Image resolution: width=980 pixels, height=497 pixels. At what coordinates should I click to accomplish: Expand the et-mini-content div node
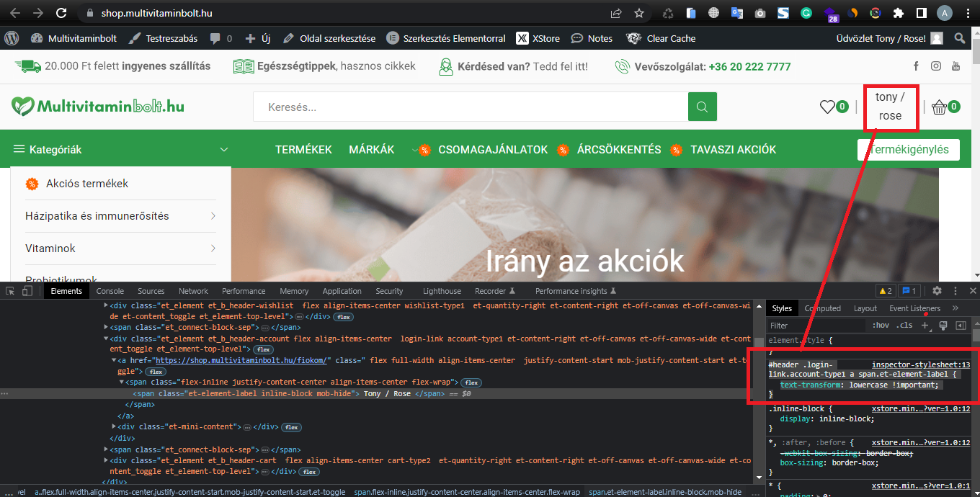(x=114, y=427)
